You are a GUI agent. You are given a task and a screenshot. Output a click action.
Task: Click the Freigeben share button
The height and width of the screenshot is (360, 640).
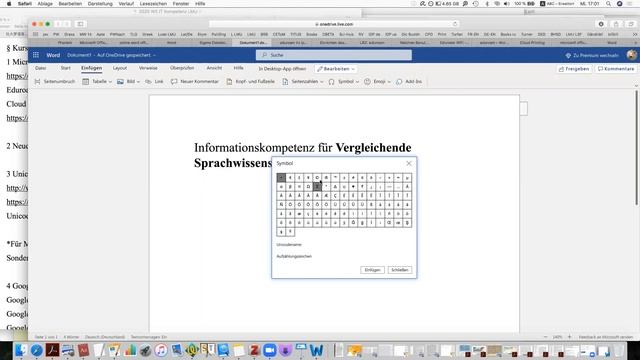574,69
